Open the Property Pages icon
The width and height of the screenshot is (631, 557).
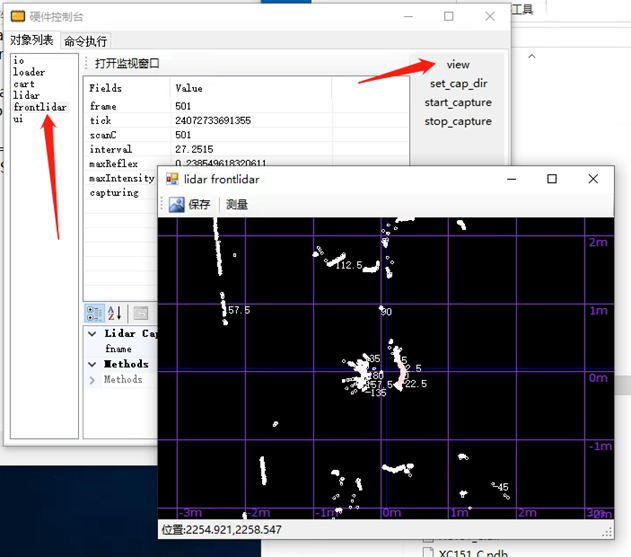coord(141,313)
